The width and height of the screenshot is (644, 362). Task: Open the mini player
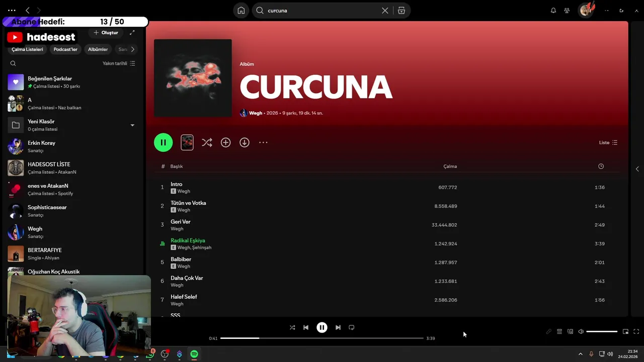click(626, 332)
